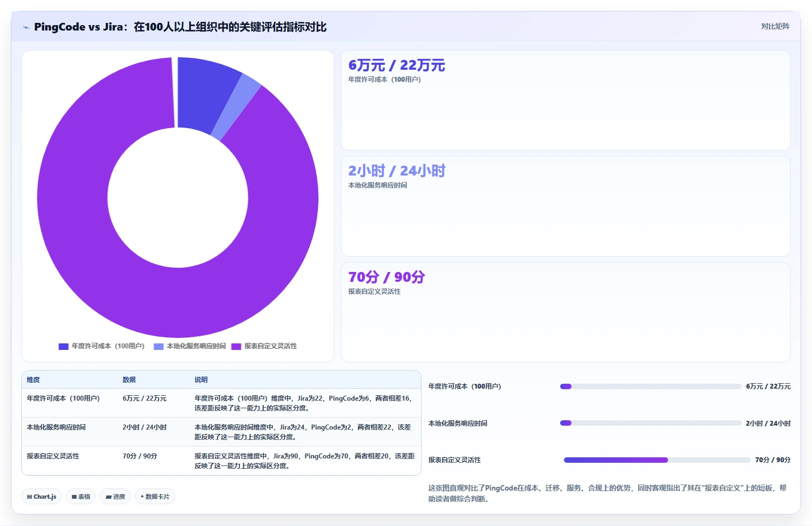Click the 数据 table column header
Viewport: 812px width, 526px height.
point(129,380)
